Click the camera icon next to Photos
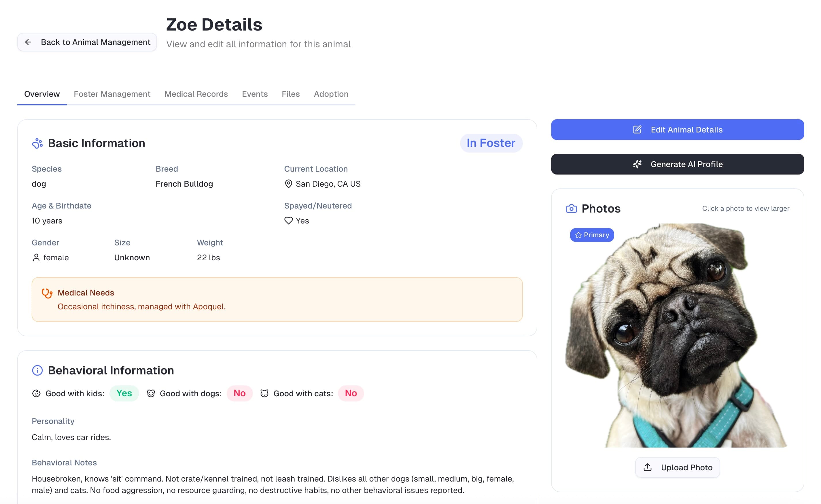The image size is (821, 504). point(571,209)
